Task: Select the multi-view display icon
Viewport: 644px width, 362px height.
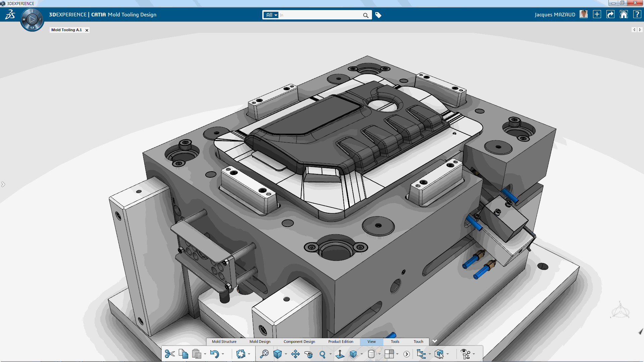Action: click(389, 354)
